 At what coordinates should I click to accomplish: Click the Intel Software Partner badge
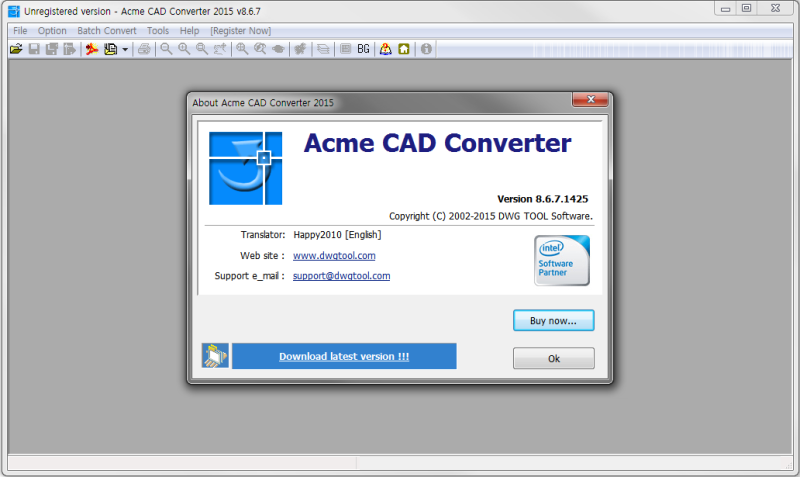(x=562, y=260)
